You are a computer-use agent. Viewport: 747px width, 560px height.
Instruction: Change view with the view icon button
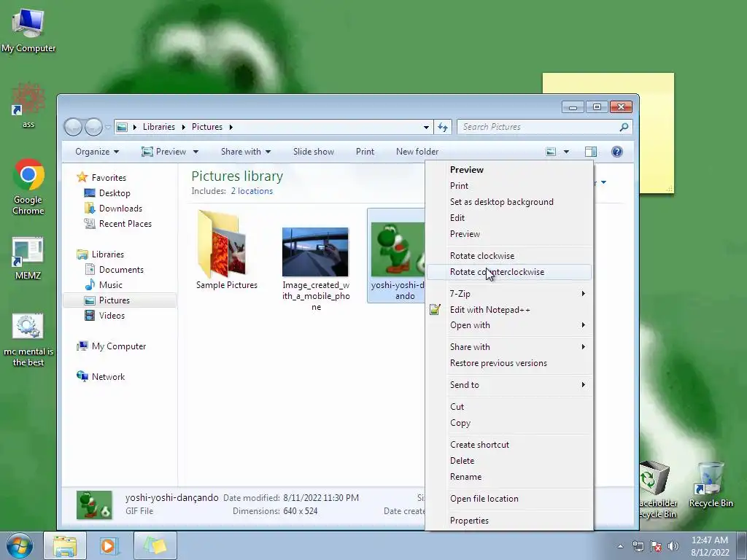click(x=551, y=152)
